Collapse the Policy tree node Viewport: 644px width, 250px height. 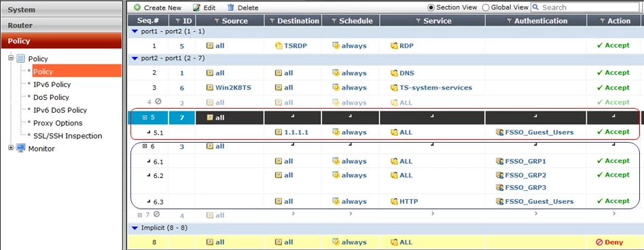click(x=11, y=58)
